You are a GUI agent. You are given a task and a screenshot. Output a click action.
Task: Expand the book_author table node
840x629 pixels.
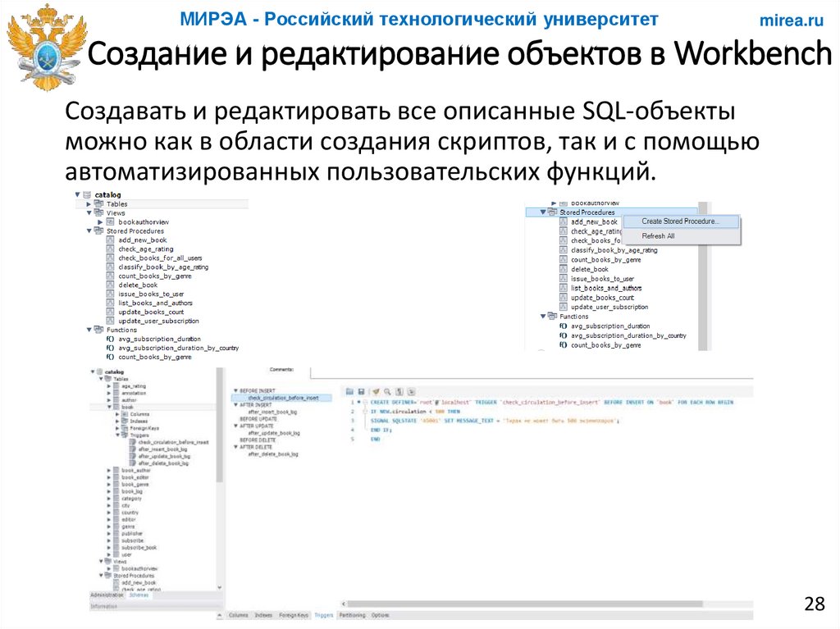tap(108, 470)
